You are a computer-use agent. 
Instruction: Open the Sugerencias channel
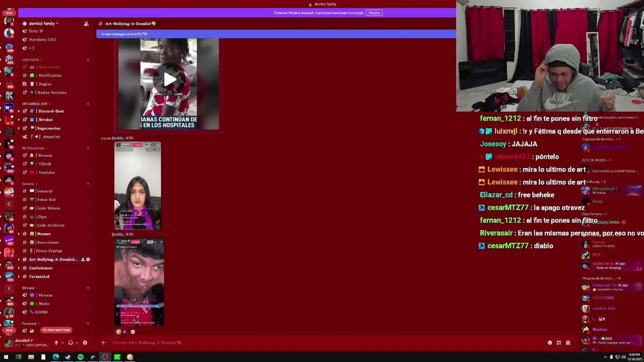55,128
